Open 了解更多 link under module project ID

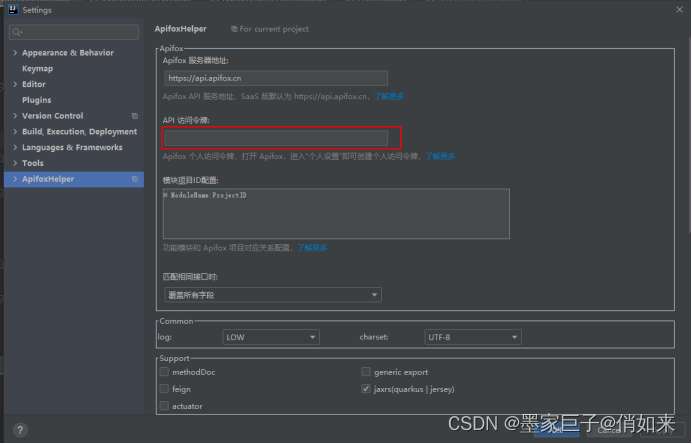[312, 248]
